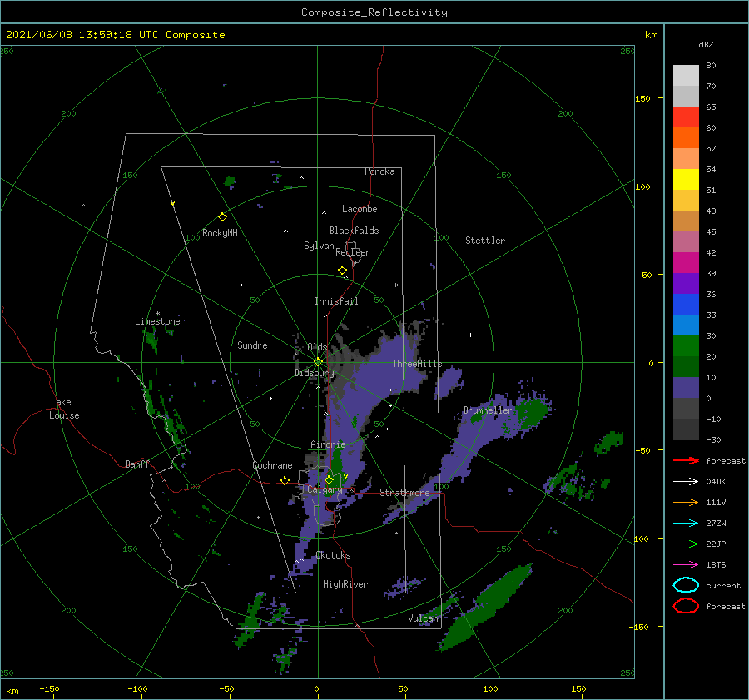Image resolution: width=749 pixels, height=700 pixels.
Task: Select the red swatch between 65 and 60 dBZ
Action: click(686, 117)
